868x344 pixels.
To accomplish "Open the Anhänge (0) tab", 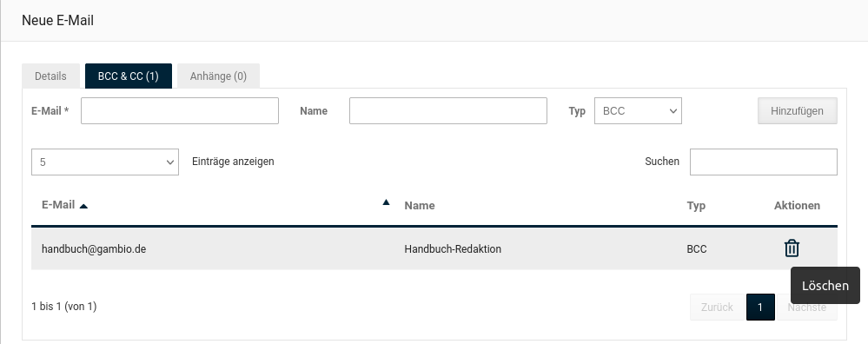I will point(218,76).
